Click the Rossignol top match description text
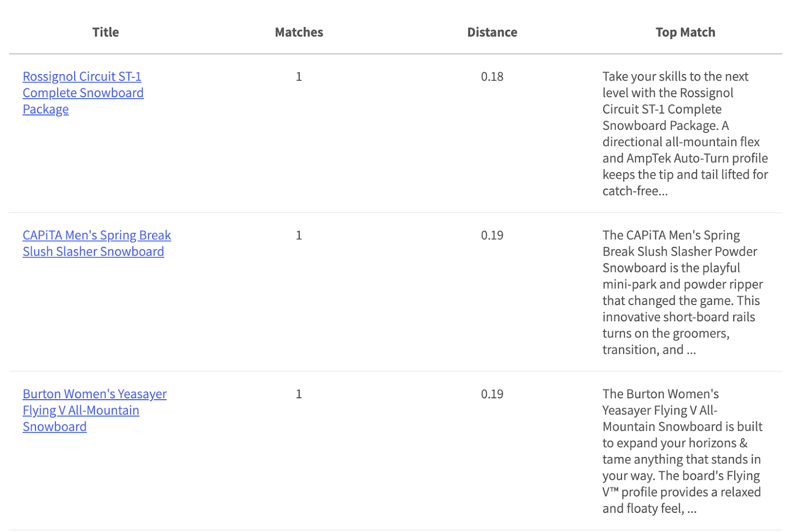The image size is (790, 532). coord(685,133)
